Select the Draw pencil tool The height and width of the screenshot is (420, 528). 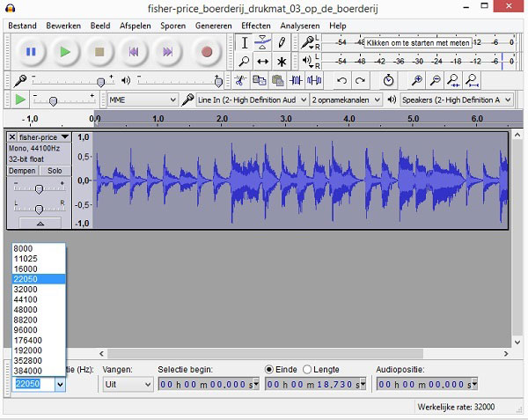[x=282, y=43]
